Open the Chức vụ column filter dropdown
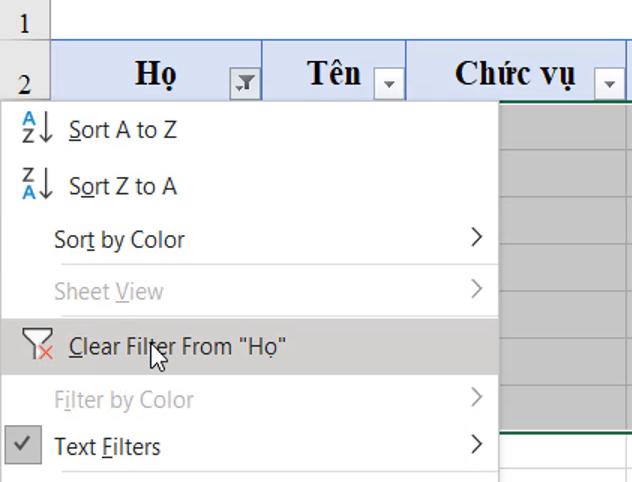 pyautogui.click(x=609, y=85)
